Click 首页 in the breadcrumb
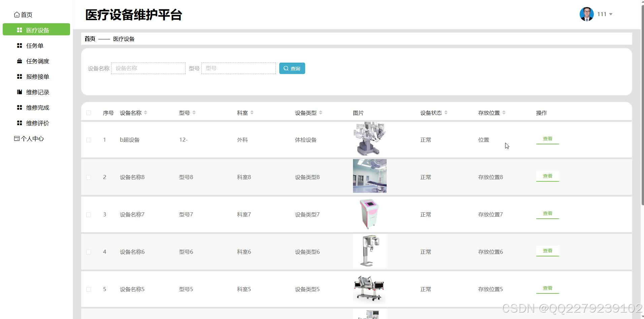Image resolution: width=644 pixels, height=319 pixels. (x=90, y=39)
